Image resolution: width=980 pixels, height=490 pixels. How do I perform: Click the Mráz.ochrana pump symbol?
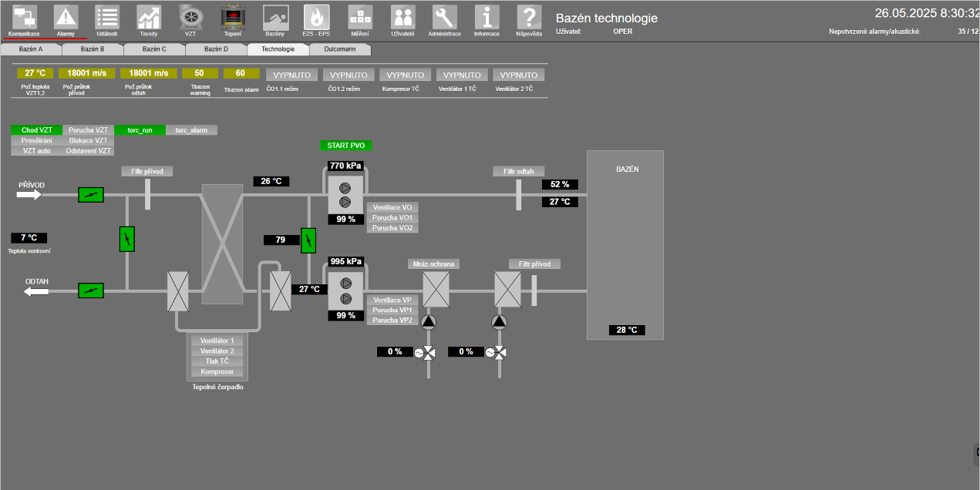tap(429, 322)
